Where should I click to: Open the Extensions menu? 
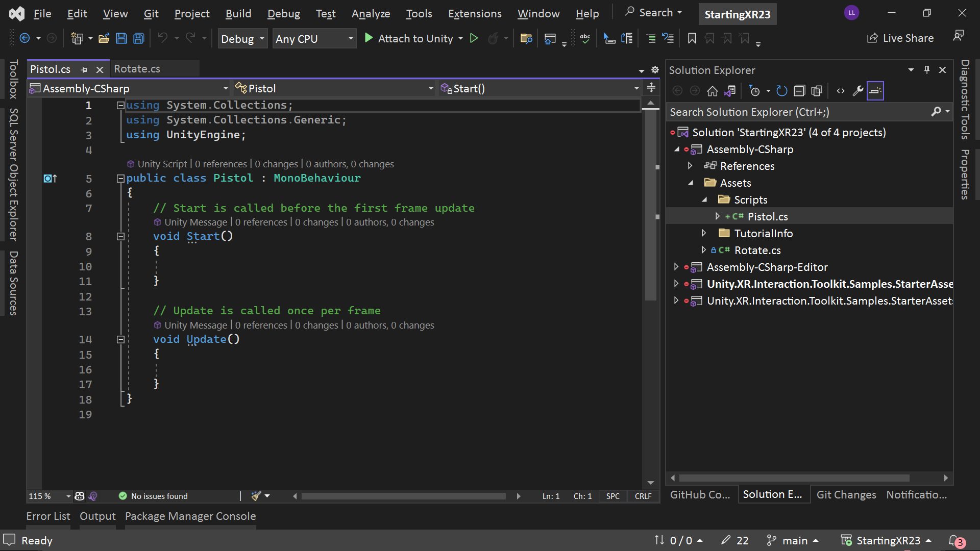pyautogui.click(x=475, y=14)
